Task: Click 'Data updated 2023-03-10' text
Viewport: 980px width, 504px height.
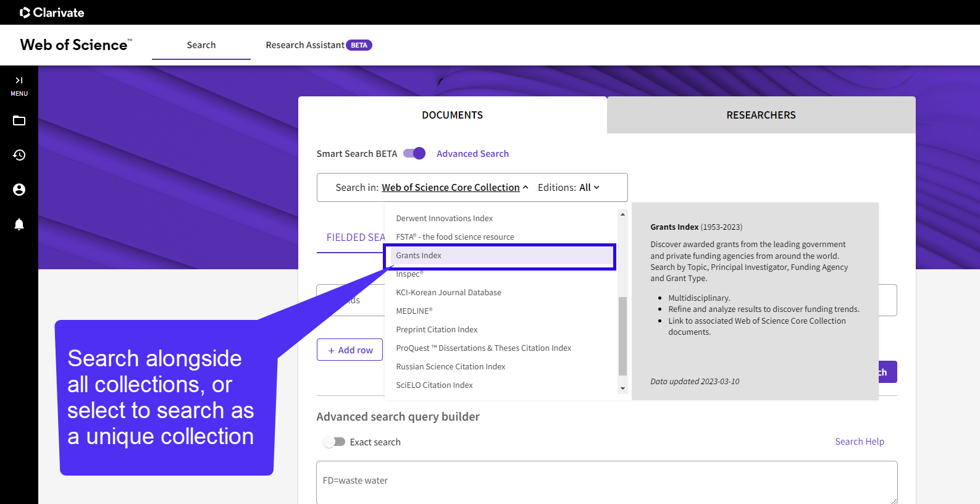Action: pos(695,382)
